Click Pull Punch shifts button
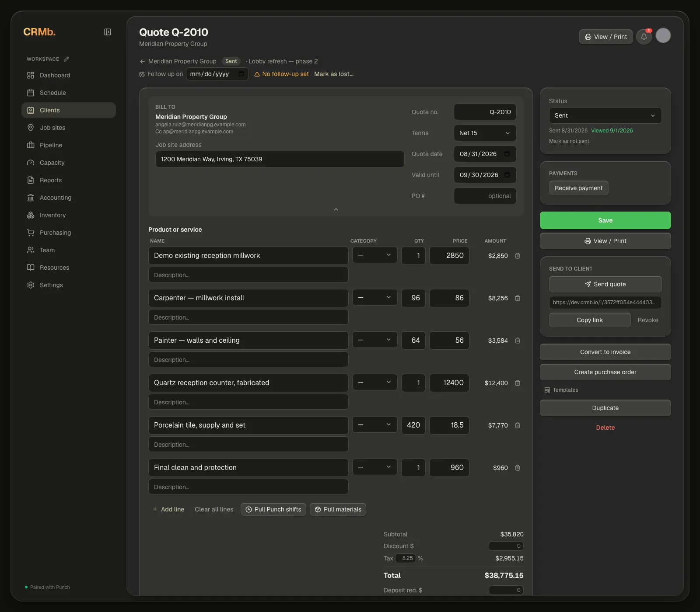Image resolution: width=700 pixels, height=612 pixels. (x=273, y=509)
